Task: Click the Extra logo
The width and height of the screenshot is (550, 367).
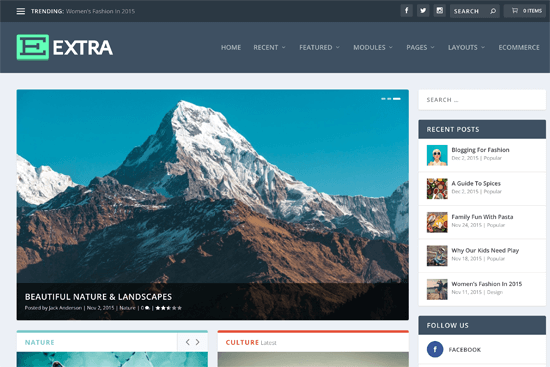Action: (65, 47)
